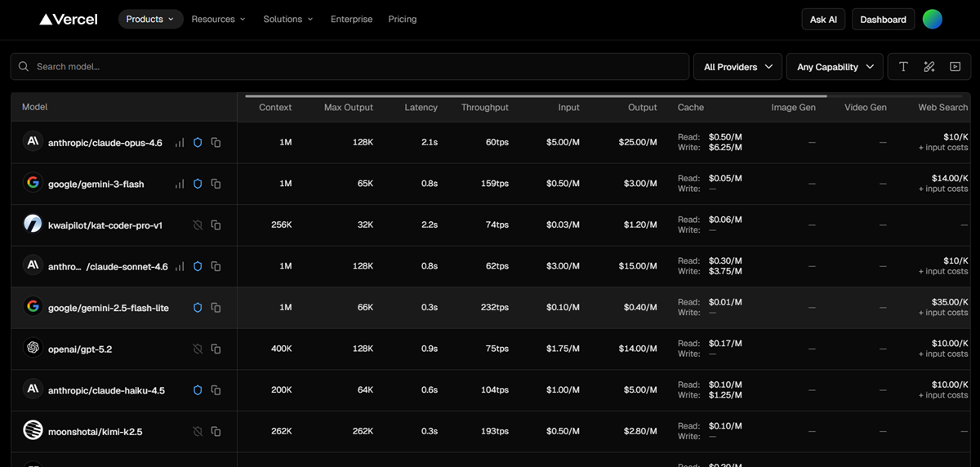Open the Resources navigation menu
This screenshot has height=467, width=980.
tap(218, 20)
